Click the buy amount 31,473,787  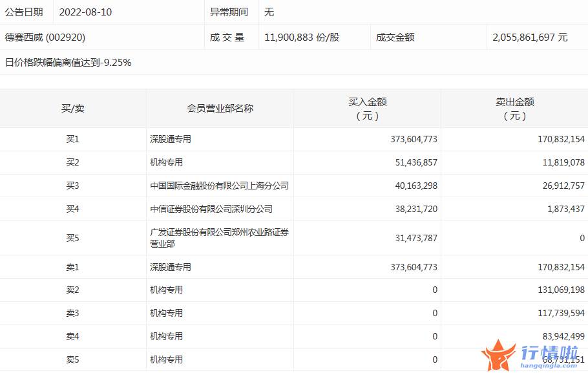[x=416, y=238]
